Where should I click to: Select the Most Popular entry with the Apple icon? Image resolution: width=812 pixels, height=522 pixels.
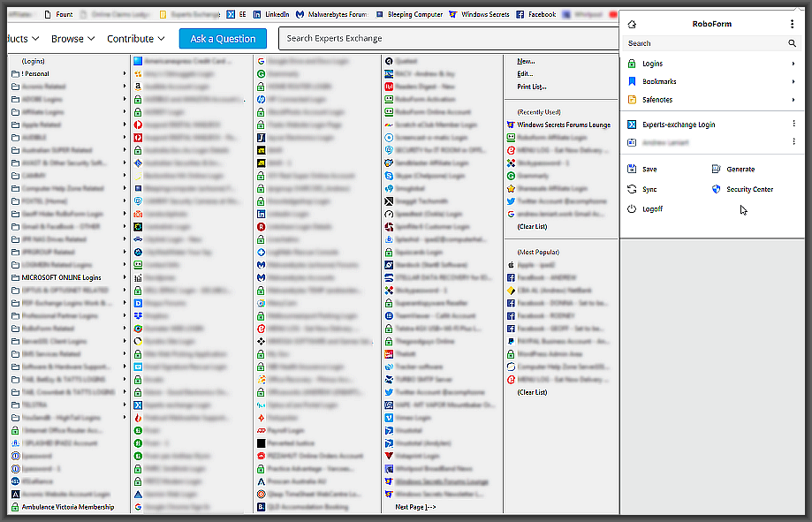coord(531,265)
